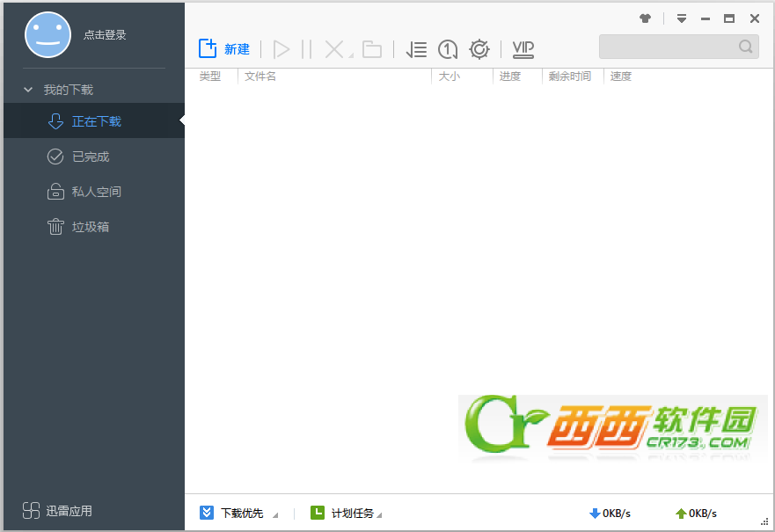775x532 pixels.
Task: Click the 点击登录 login link
Action: pos(105,35)
